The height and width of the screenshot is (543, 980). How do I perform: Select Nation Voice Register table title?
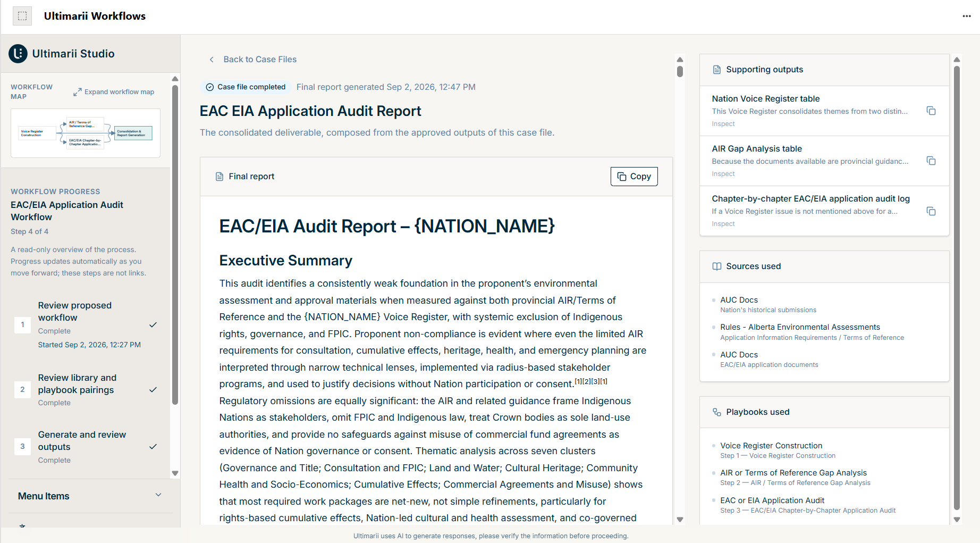765,99
